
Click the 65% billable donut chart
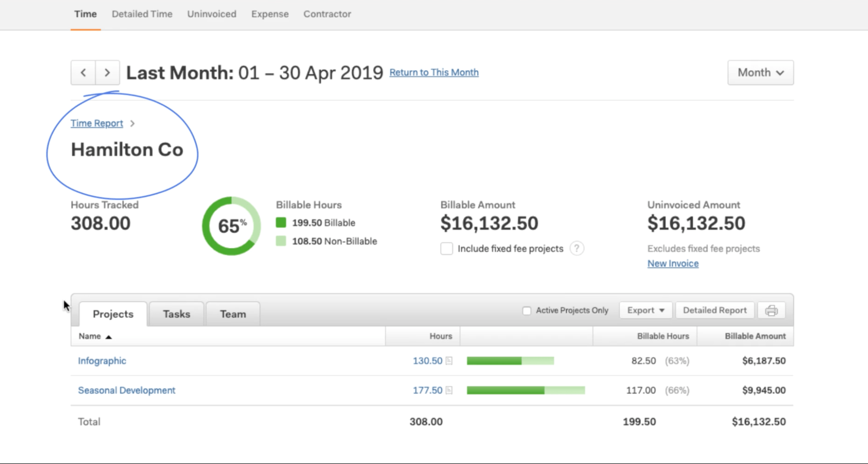pyautogui.click(x=231, y=226)
